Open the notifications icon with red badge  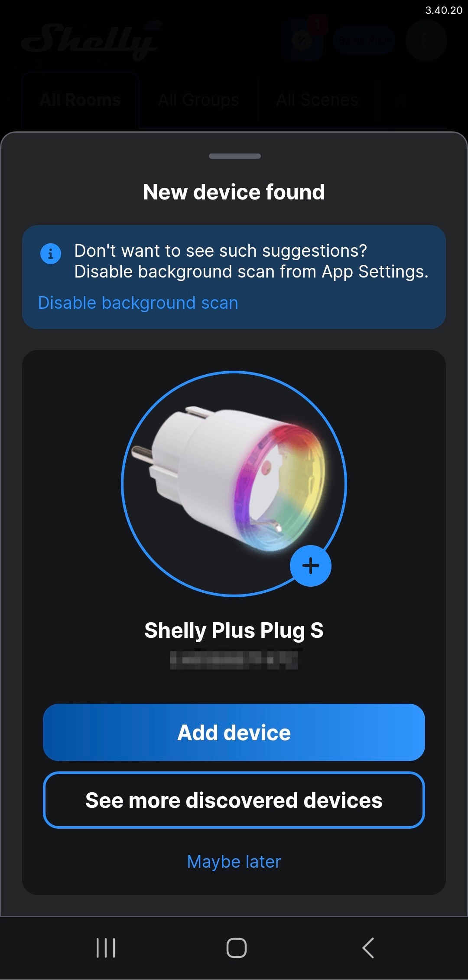(x=303, y=39)
